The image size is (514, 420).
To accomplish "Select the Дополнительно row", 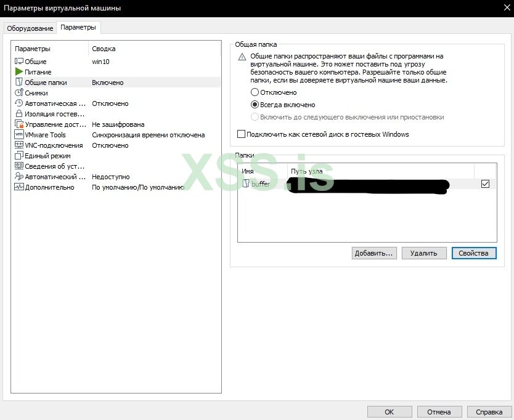I will click(116, 187).
